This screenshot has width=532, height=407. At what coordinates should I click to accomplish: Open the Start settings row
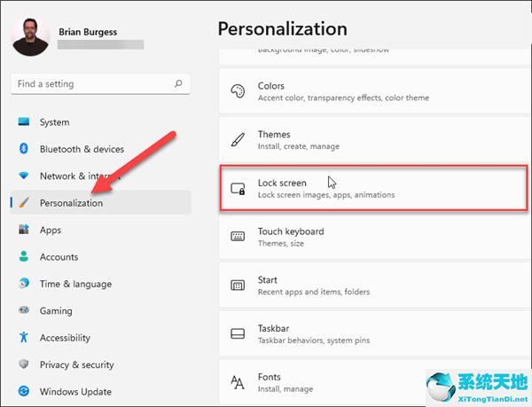(x=371, y=286)
